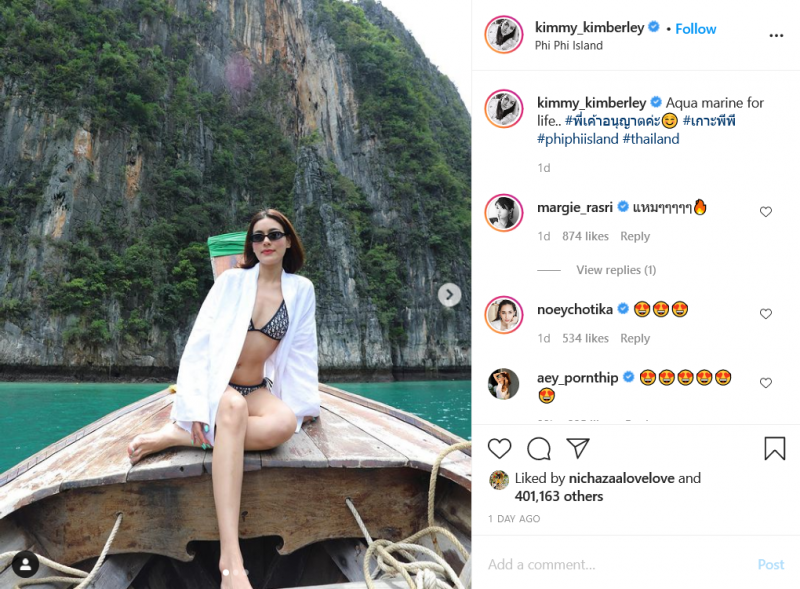800x589 pixels.
Task: Open the comment bubble icon
Action: [x=539, y=449]
